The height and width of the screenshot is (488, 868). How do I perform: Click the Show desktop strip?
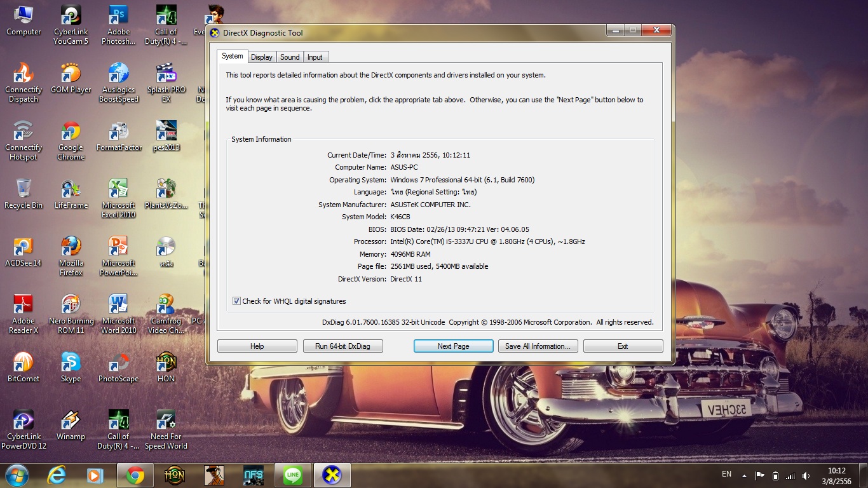point(864,475)
